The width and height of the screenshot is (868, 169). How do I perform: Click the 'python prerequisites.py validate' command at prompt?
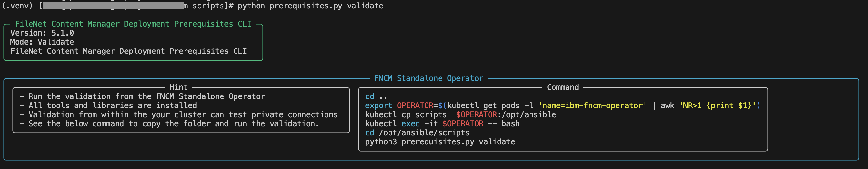[310, 6]
